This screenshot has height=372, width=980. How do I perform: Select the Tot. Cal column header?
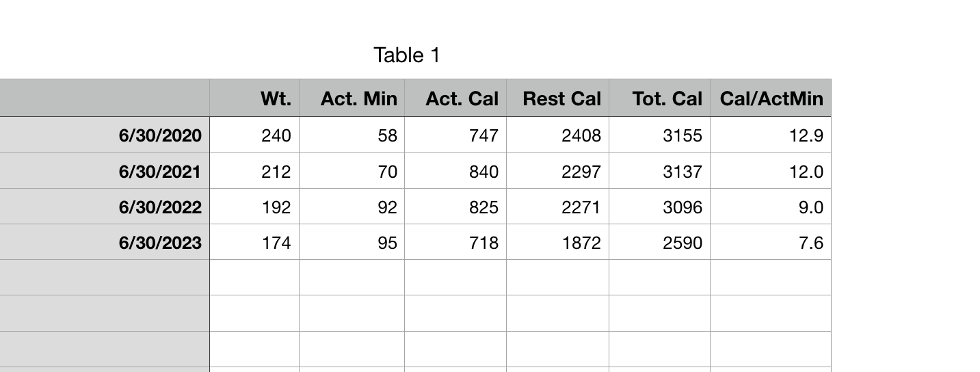tap(659, 98)
